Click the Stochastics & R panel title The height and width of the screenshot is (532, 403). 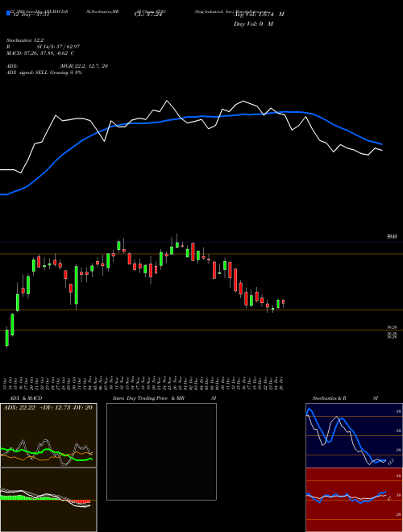point(329,398)
